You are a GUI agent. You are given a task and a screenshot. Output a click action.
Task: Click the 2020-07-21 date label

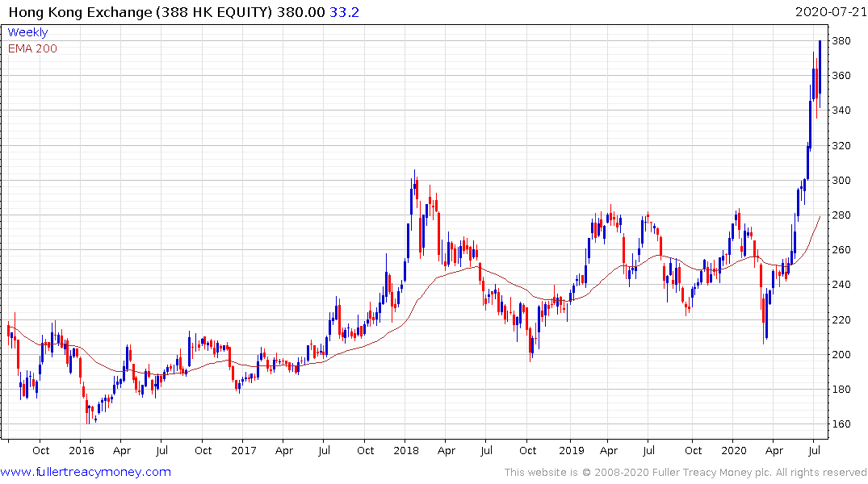coord(830,11)
